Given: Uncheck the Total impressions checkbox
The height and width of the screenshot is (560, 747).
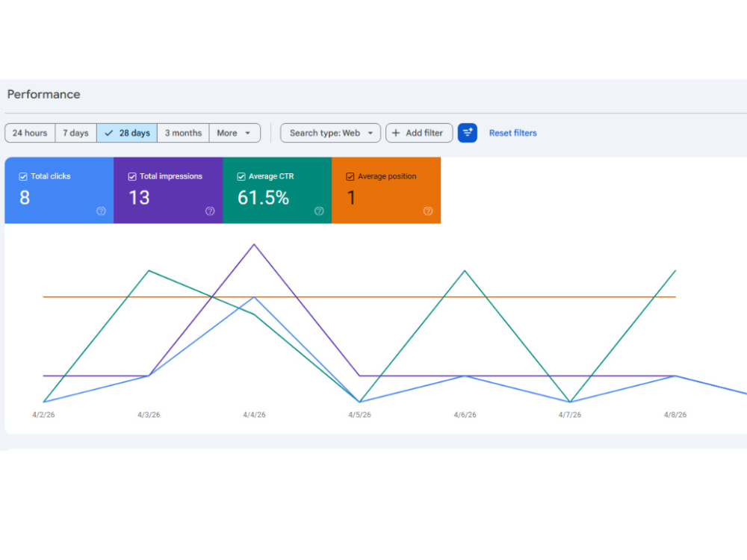Looking at the screenshot, I should pyautogui.click(x=132, y=177).
